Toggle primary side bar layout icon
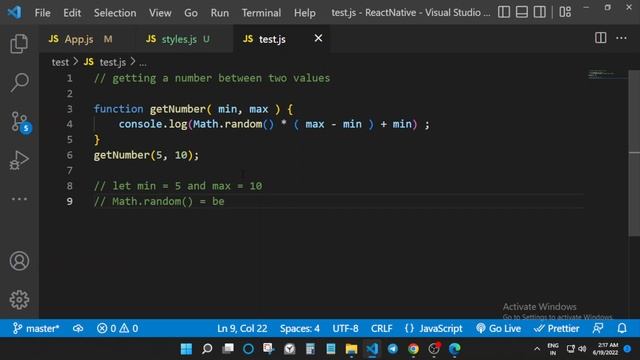Viewport: 640px width, 360px height. click(504, 12)
